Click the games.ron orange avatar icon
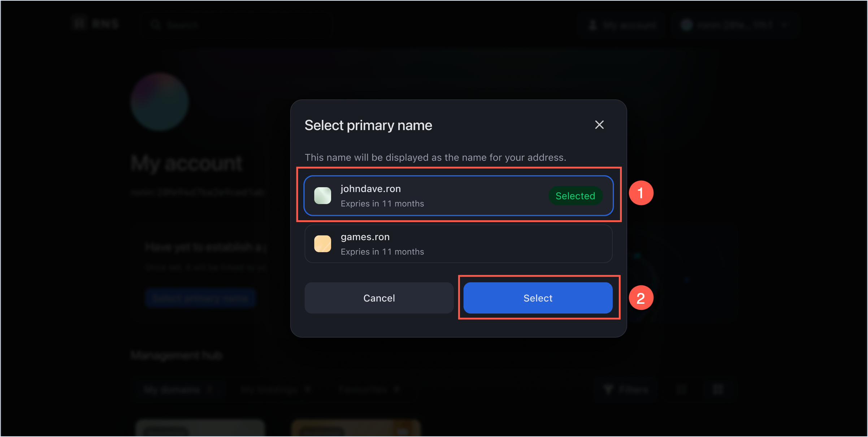 (322, 244)
